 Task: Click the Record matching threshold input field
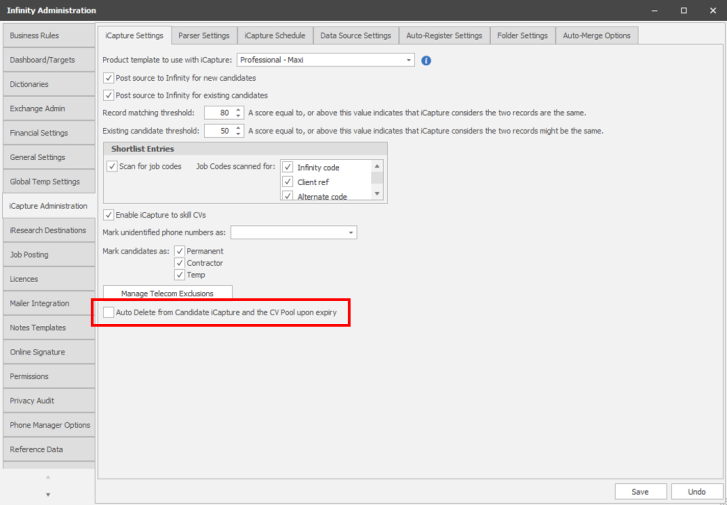tap(218, 113)
